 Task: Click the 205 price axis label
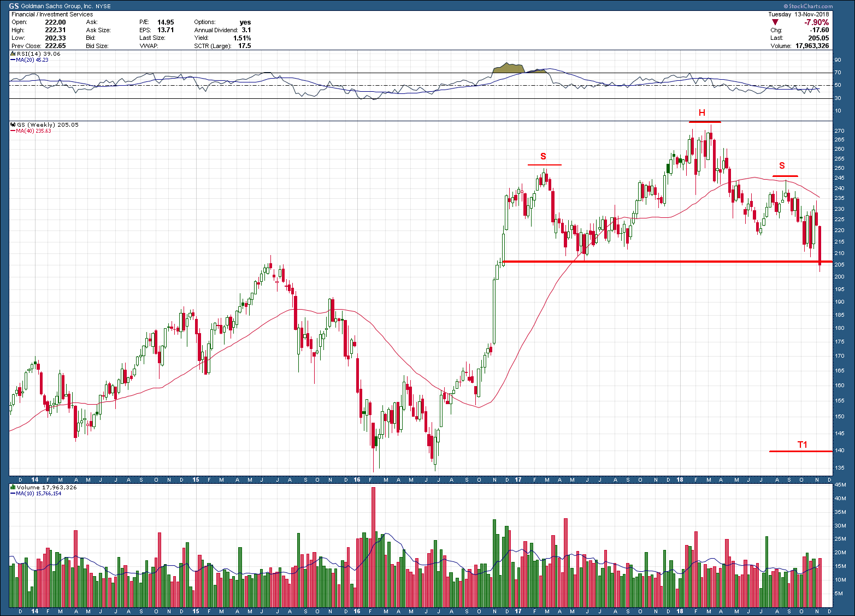click(x=839, y=265)
